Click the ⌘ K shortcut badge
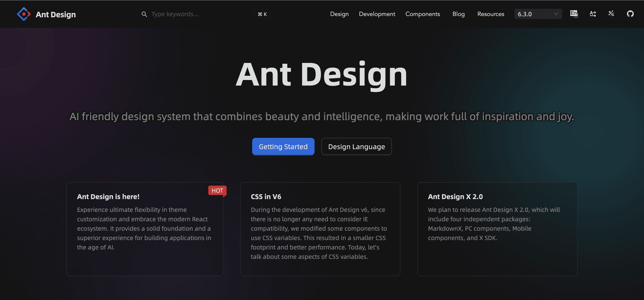644x300 pixels. [262, 14]
